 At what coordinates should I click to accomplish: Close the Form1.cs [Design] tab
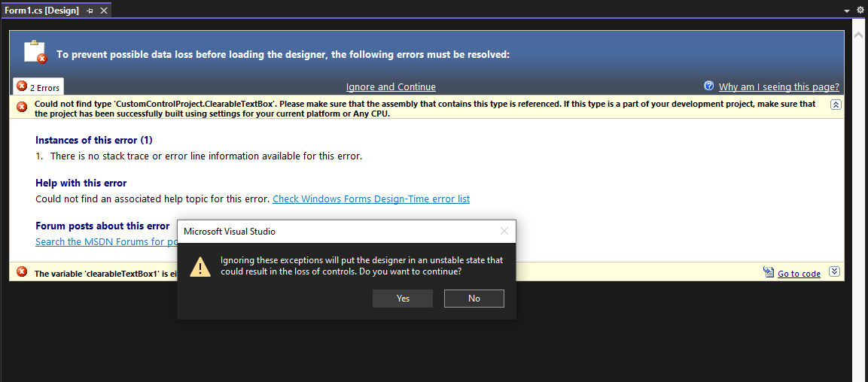pyautogui.click(x=104, y=11)
